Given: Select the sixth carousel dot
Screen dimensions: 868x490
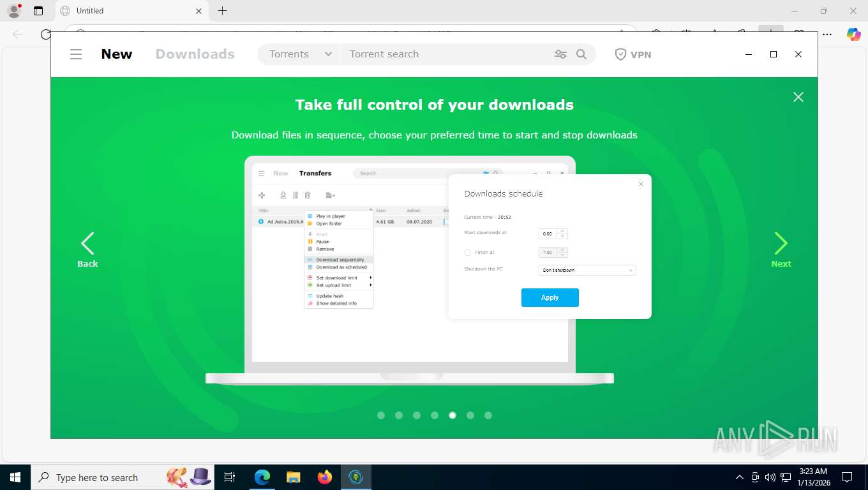Looking at the screenshot, I should click(470, 415).
